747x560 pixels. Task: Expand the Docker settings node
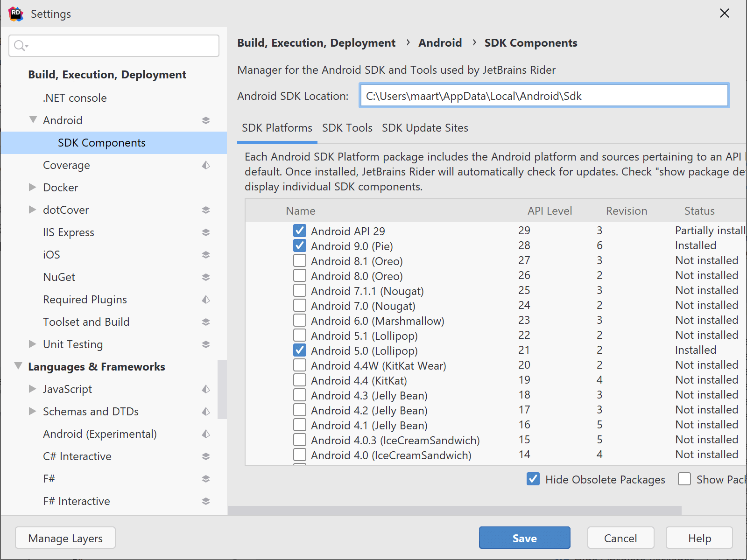coord(32,188)
